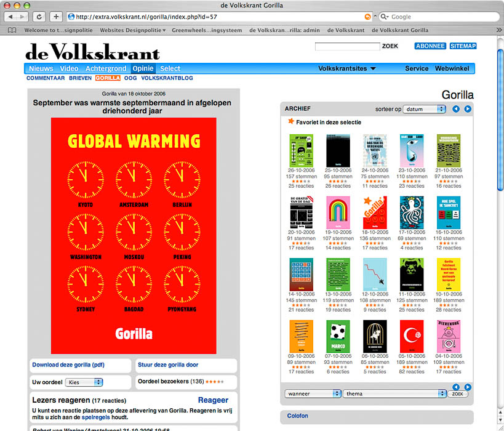Show more bookmarks with the double chevron

(498, 30)
